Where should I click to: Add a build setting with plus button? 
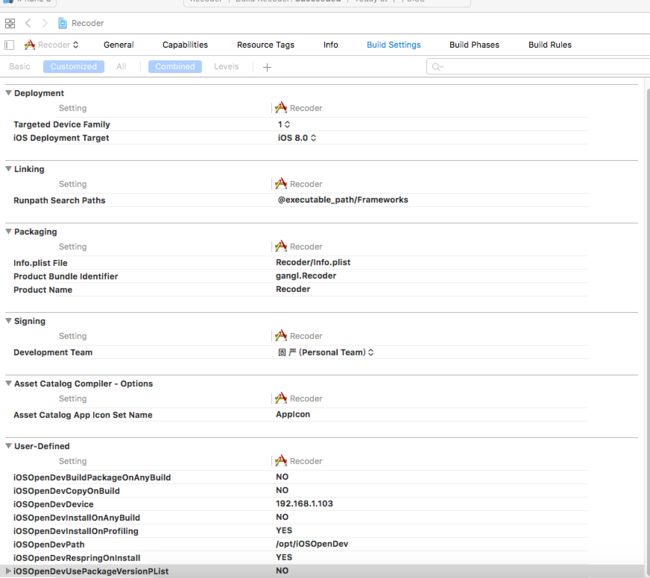pos(267,67)
